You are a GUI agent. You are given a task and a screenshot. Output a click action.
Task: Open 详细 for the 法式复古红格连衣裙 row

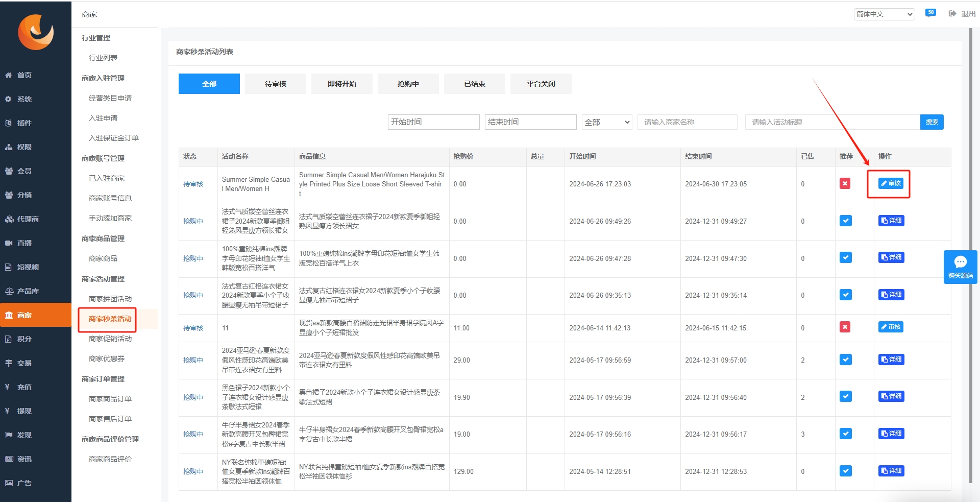click(x=891, y=295)
